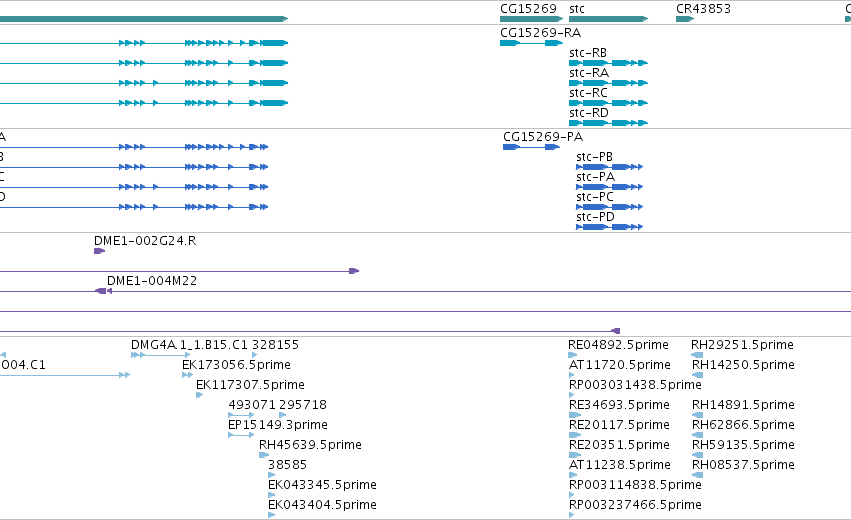851x520 pixels.
Task: Click the stc gene label
Action: pos(577,9)
